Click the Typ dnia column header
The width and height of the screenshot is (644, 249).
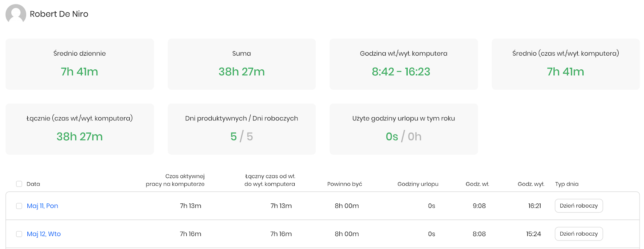[x=567, y=184]
